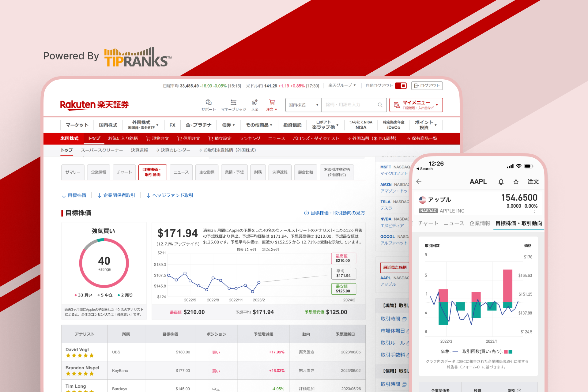The width and height of the screenshot is (588, 392).
Task: Tap the star favorite icon on mobile
Action: [x=516, y=182]
